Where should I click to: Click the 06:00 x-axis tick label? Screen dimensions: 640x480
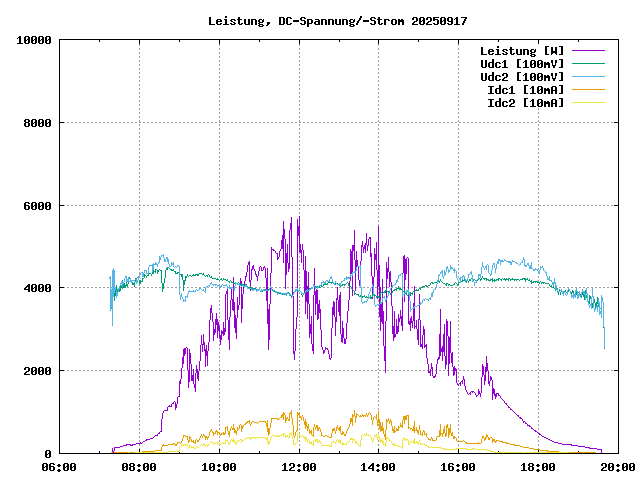tap(60, 467)
